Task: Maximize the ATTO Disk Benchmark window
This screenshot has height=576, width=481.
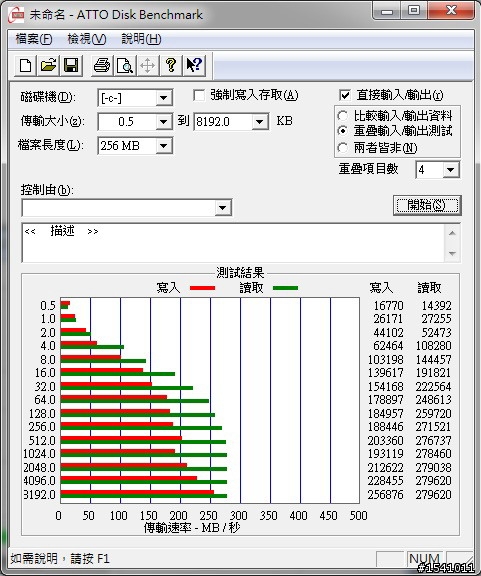Action: [414, 11]
